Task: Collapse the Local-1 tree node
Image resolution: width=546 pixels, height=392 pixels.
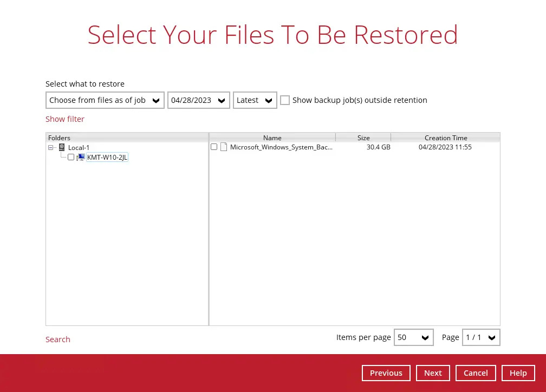Action: tap(51, 147)
